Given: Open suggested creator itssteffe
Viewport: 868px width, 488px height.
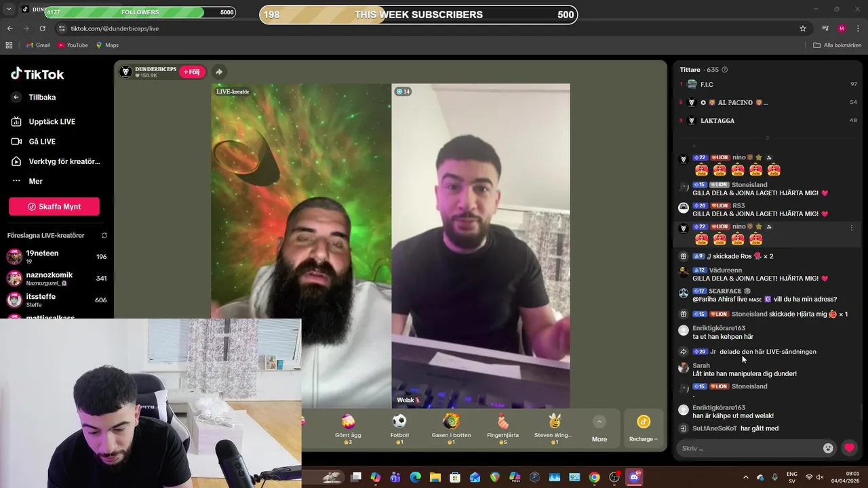Looking at the screenshot, I should point(56,300).
